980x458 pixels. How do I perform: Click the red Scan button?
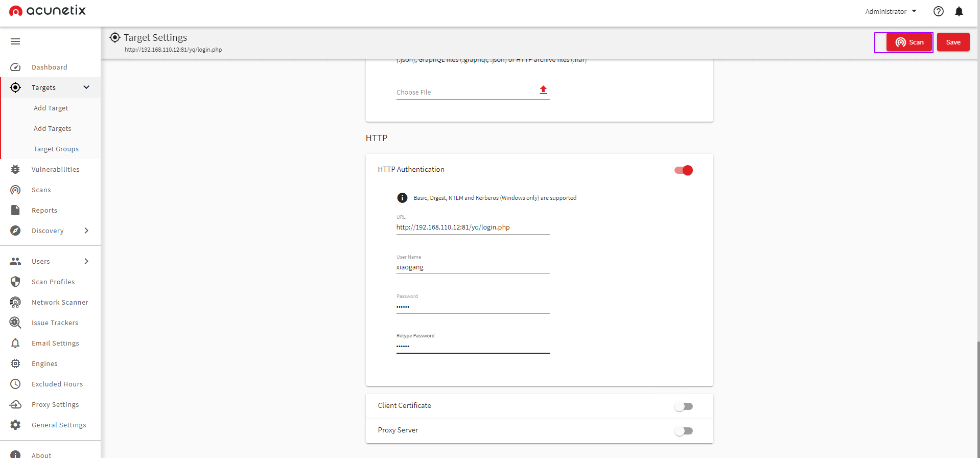point(909,42)
